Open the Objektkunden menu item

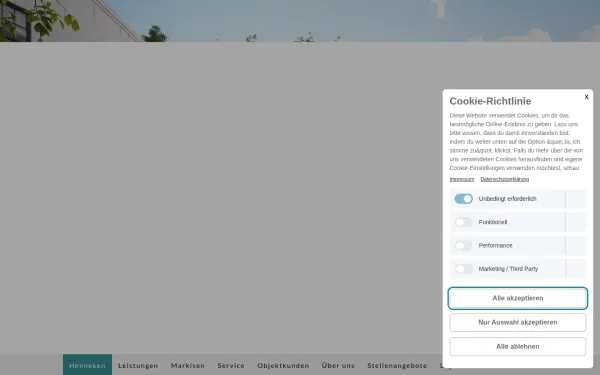coord(283,365)
